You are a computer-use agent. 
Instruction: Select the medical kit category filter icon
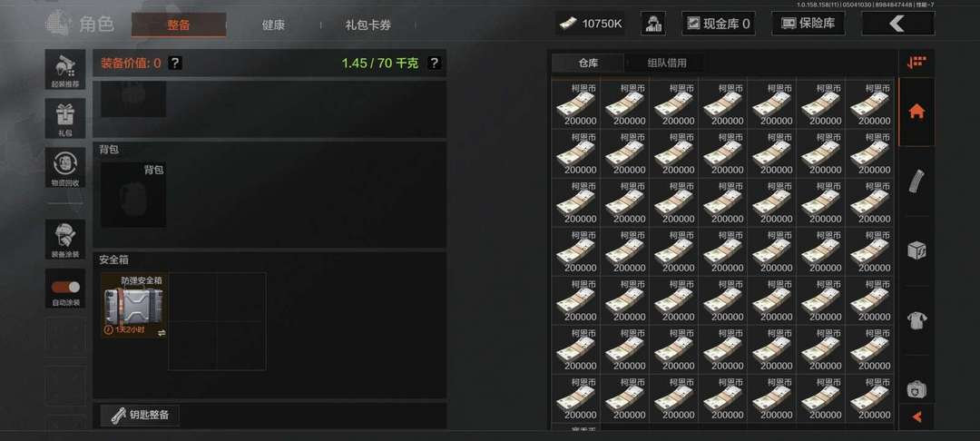point(916,389)
